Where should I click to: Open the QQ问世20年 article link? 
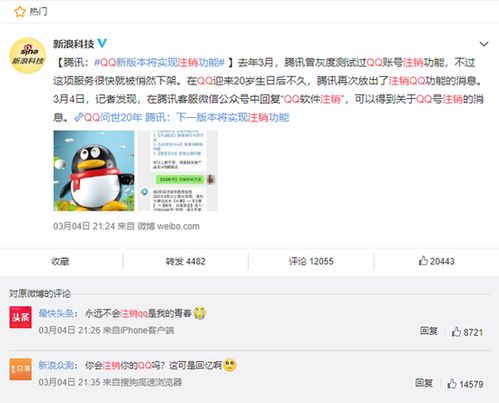click(186, 117)
